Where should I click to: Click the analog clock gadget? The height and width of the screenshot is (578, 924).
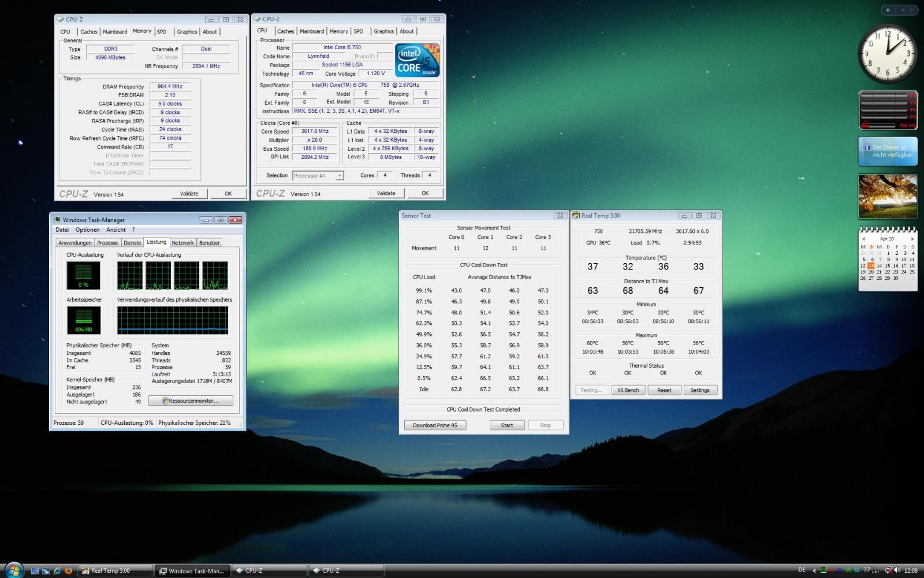point(887,54)
